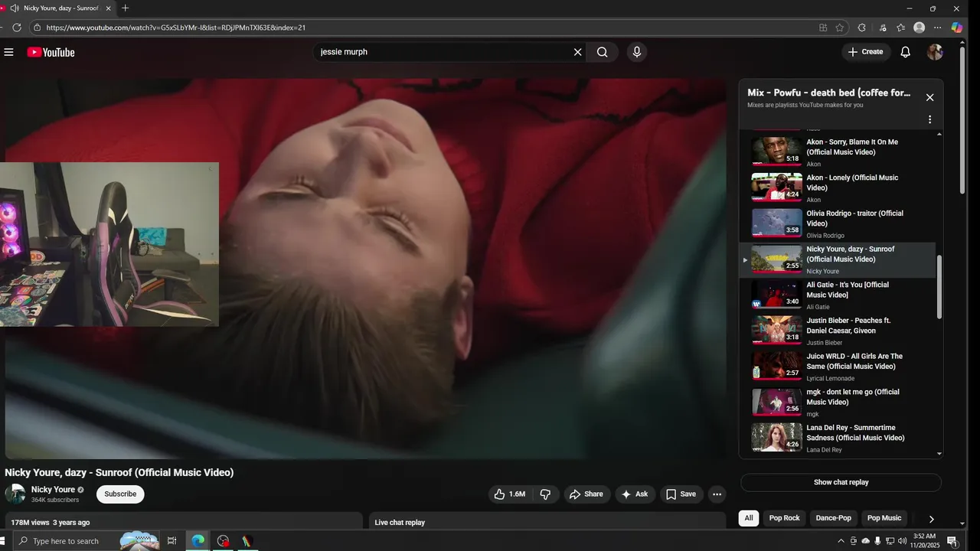Open the split screen apps icon in address bar
This screenshot has height=551, width=980.
[x=823, y=28]
